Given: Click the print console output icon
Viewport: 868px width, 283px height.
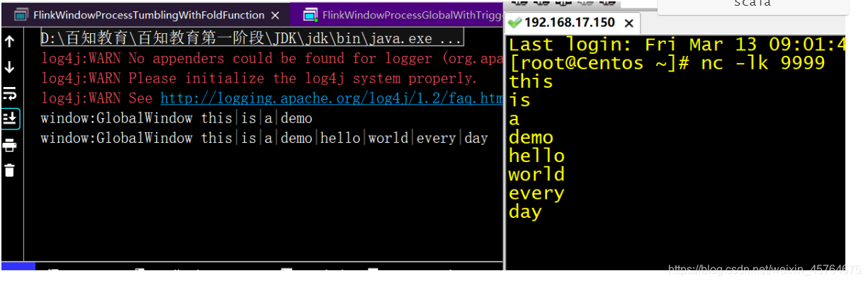Looking at the screenshot, I should (9, 145).
